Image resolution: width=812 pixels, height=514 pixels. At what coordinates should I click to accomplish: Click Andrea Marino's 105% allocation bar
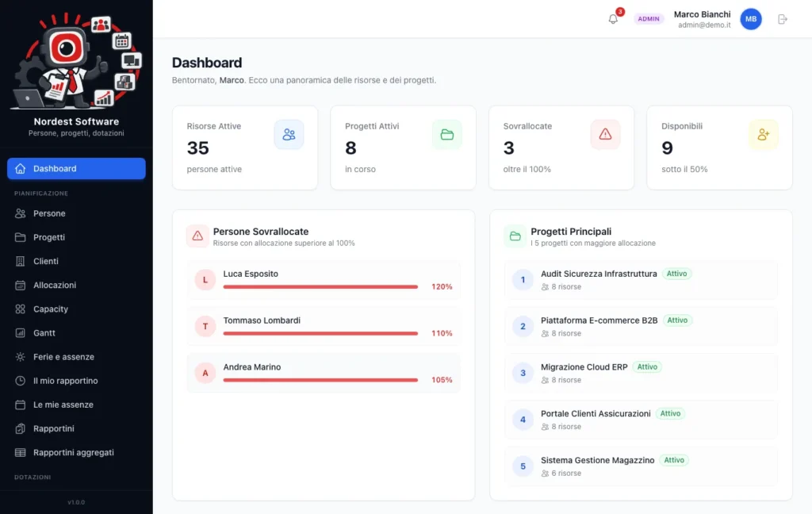320,380
